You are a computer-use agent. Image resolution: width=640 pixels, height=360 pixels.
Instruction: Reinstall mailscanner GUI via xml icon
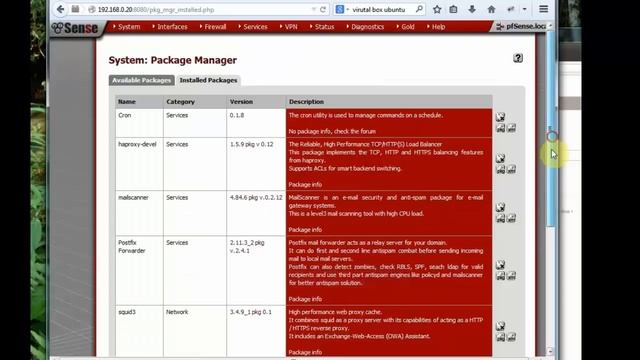click(x=511, y=218)
